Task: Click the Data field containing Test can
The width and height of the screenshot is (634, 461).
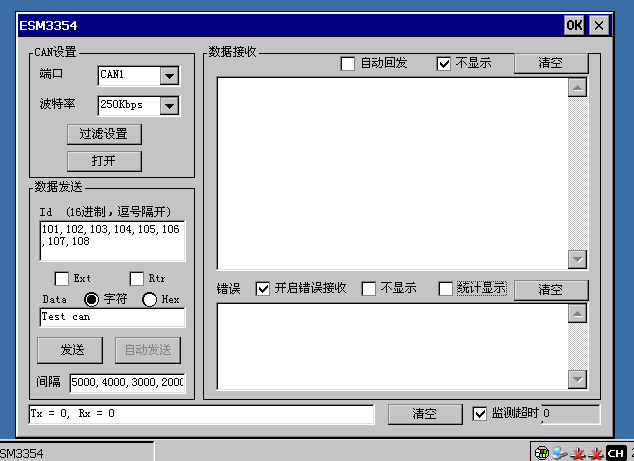Action: click(x=112, y=317)
